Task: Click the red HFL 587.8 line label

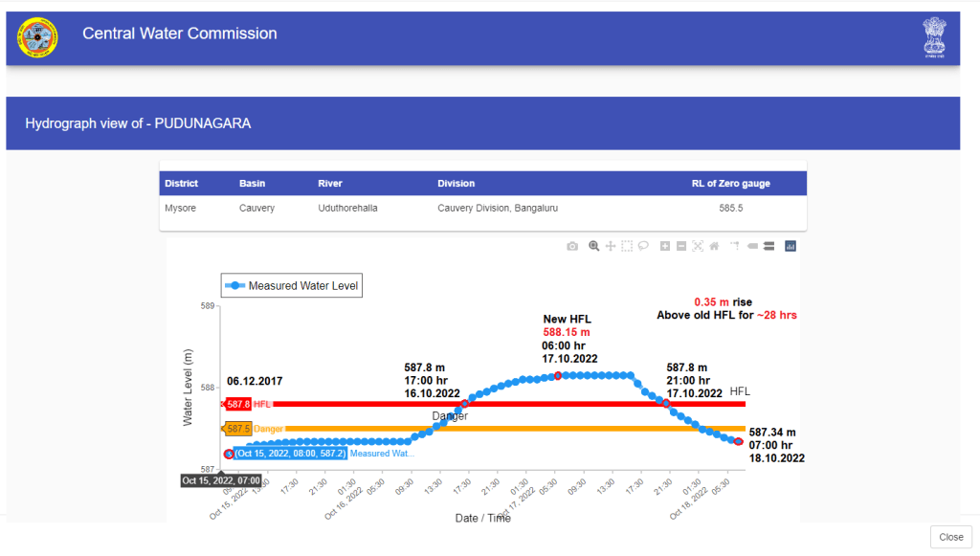Action: pos(238,405)
